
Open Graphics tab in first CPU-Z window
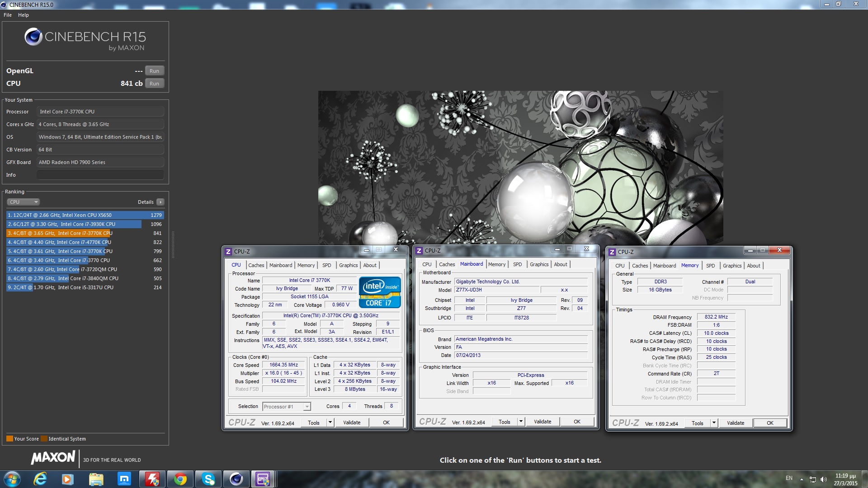click(348, 265)
